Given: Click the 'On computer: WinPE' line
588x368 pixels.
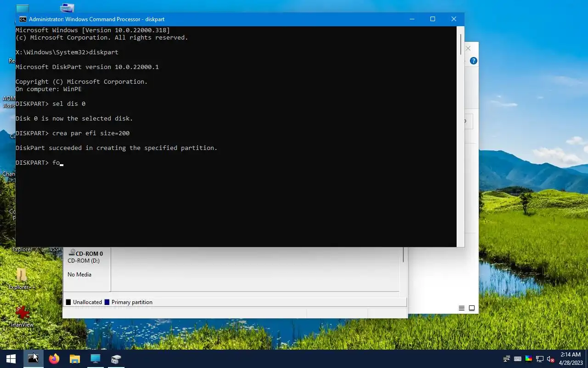Looking at the screenshot, I should click(x=49, y=89).
